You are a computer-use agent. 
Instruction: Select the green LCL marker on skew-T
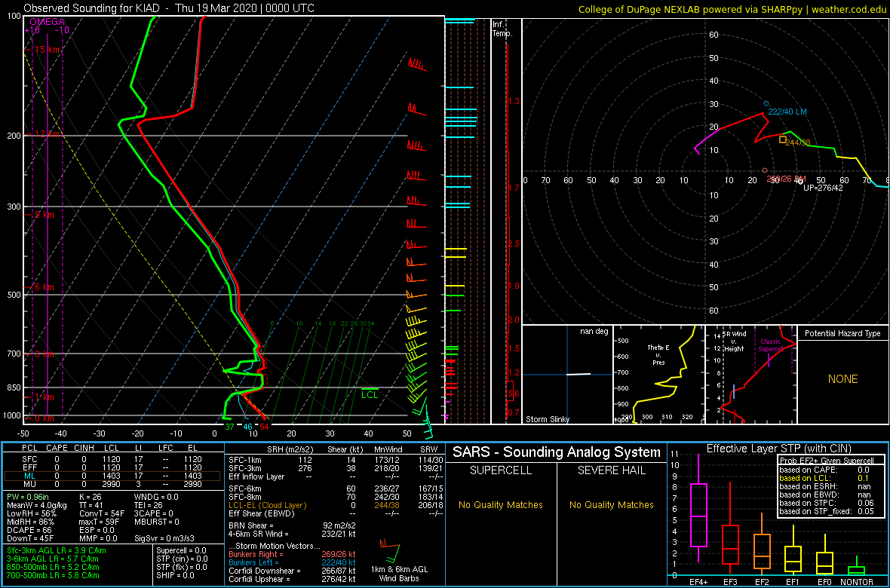coord(370,394)
